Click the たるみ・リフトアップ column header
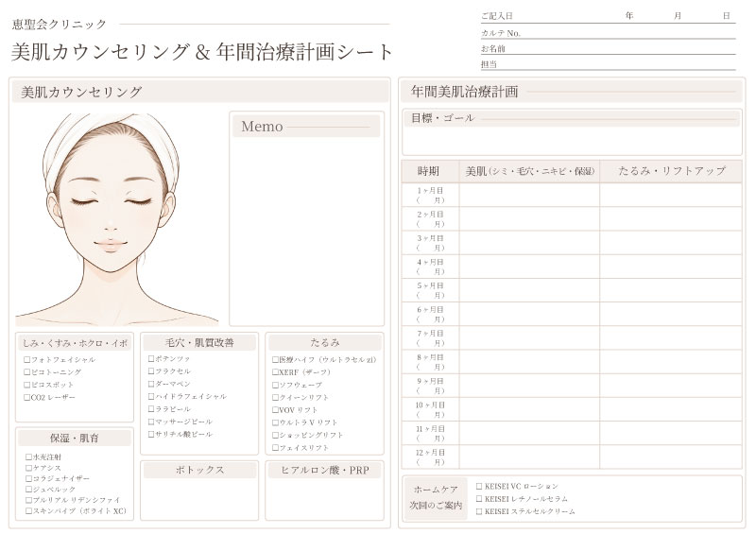This screenshot has width=756, height=534. point(671,171)
